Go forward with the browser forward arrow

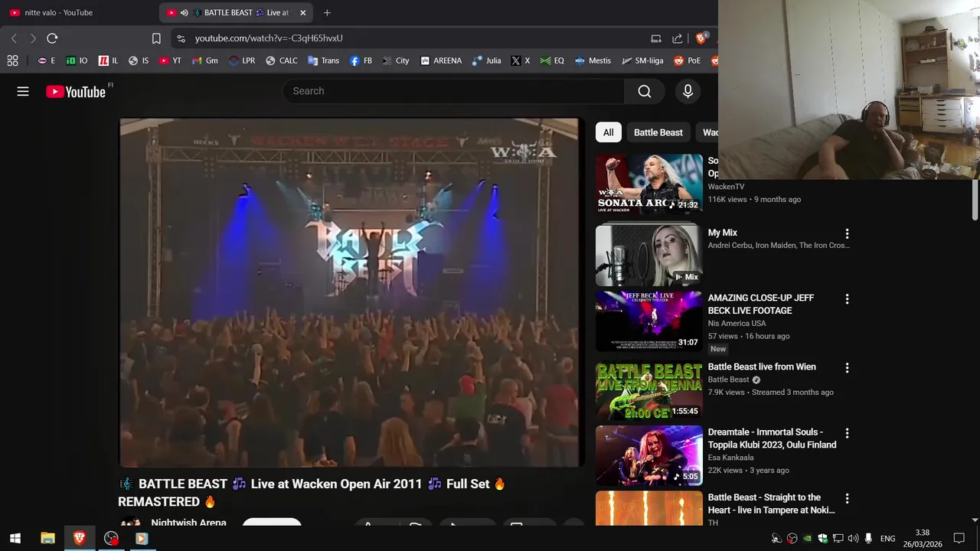pyautogui.click(x=32, y=38)
